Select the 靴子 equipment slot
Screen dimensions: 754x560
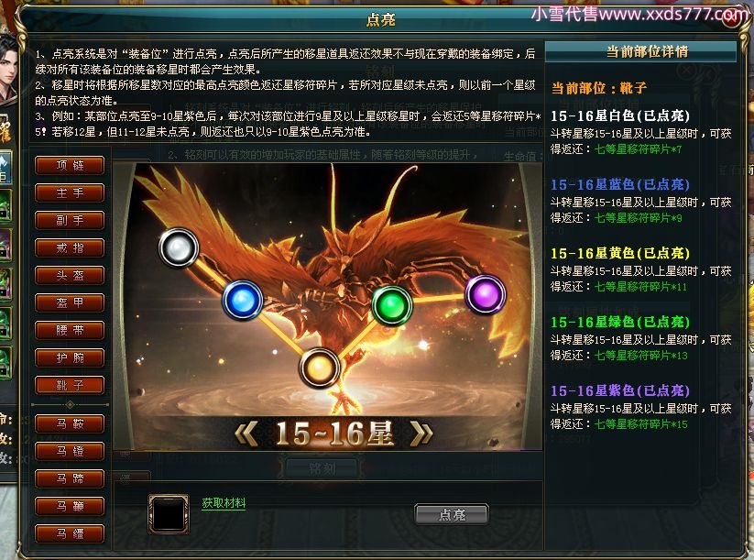[x=70, y=385]
